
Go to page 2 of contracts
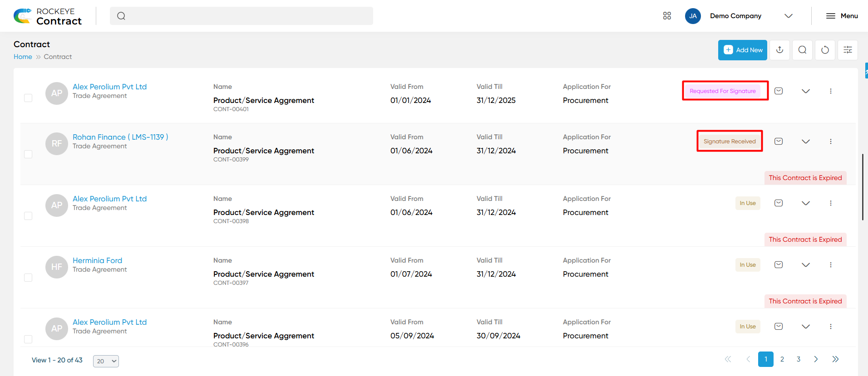pyautogui.click(x=782, y=359)
